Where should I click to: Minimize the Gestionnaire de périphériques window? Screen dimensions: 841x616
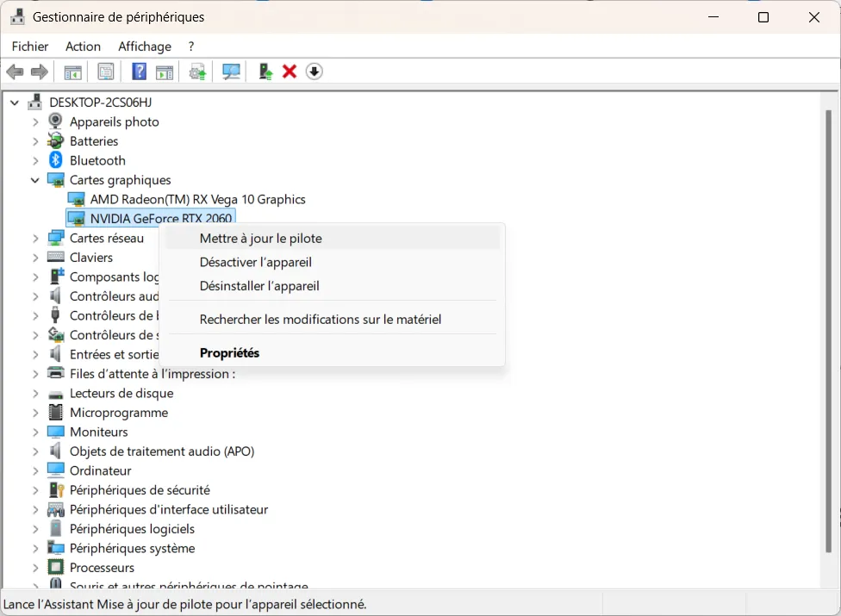coord(713,17)
